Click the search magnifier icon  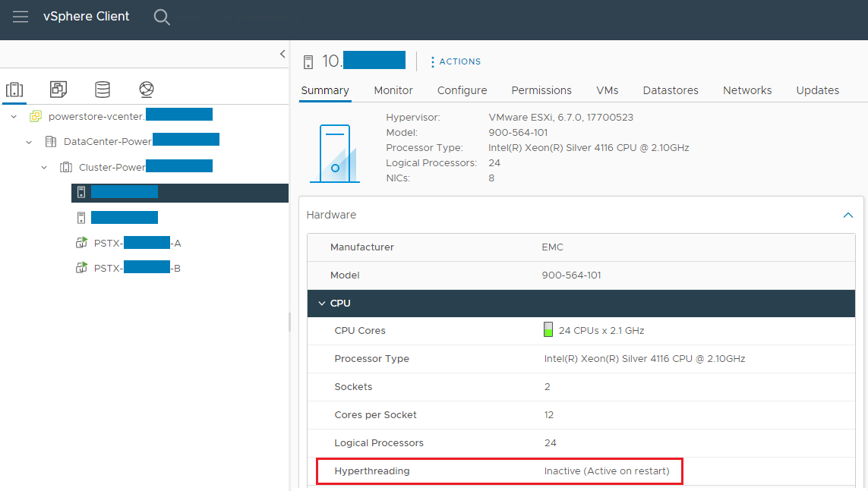pos(162,17)
